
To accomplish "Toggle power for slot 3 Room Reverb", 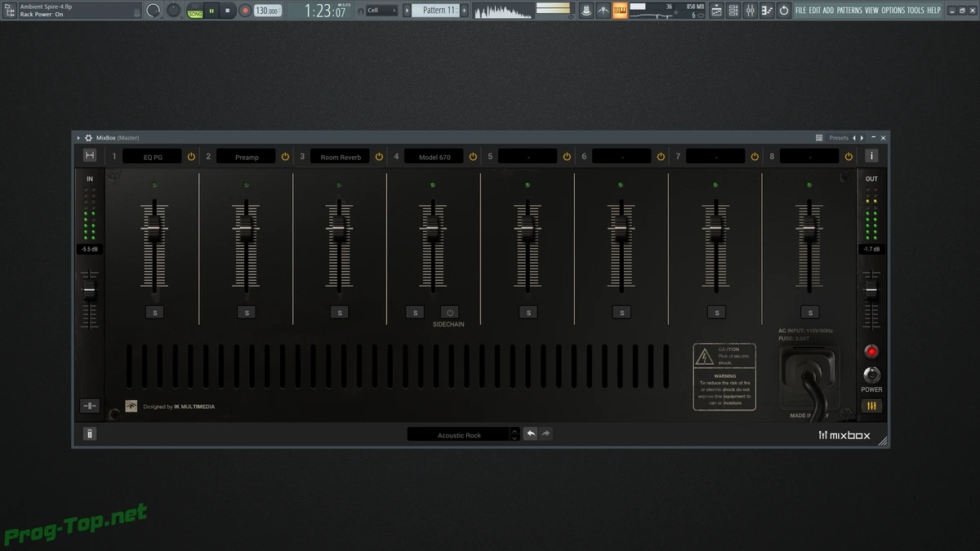I will tap(379, 156).
